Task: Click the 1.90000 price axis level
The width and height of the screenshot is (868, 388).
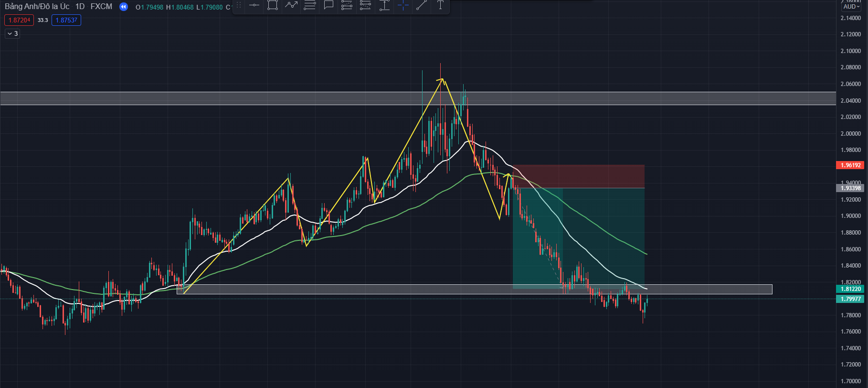Action: [x=850, y=216]
